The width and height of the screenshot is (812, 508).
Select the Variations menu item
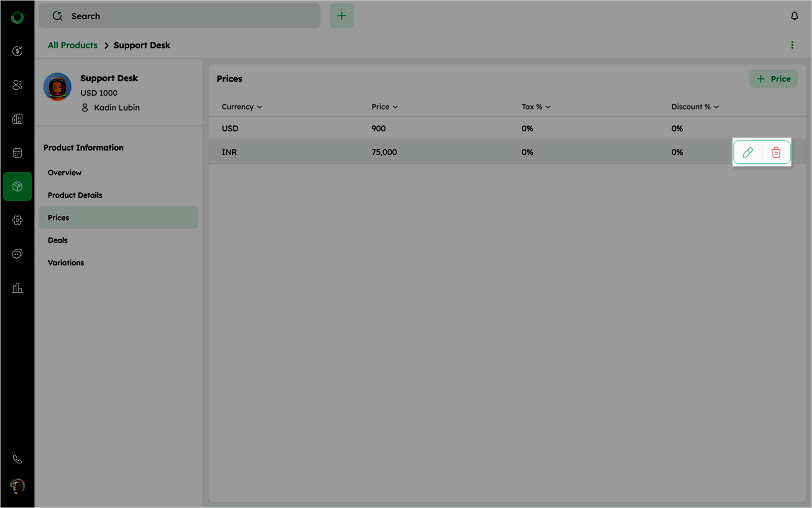66,263
